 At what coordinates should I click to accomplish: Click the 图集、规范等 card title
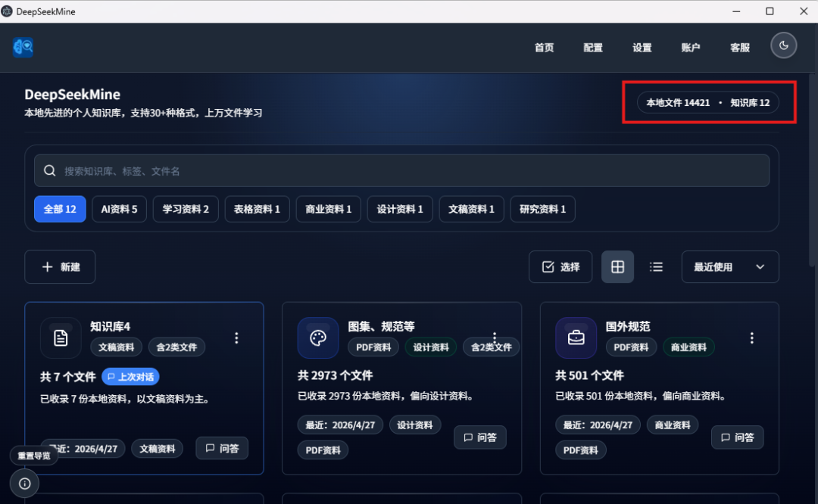[x=381, y=326]
